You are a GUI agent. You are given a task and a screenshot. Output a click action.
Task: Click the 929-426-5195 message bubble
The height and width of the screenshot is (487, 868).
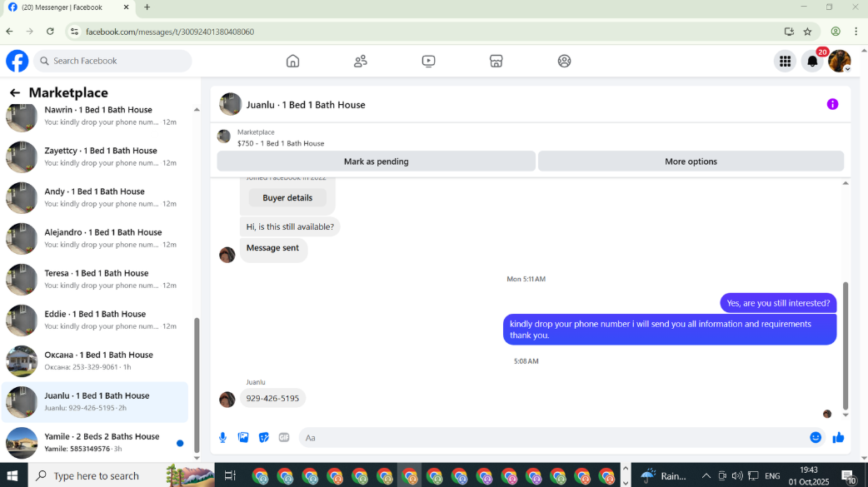coord(272,398)
